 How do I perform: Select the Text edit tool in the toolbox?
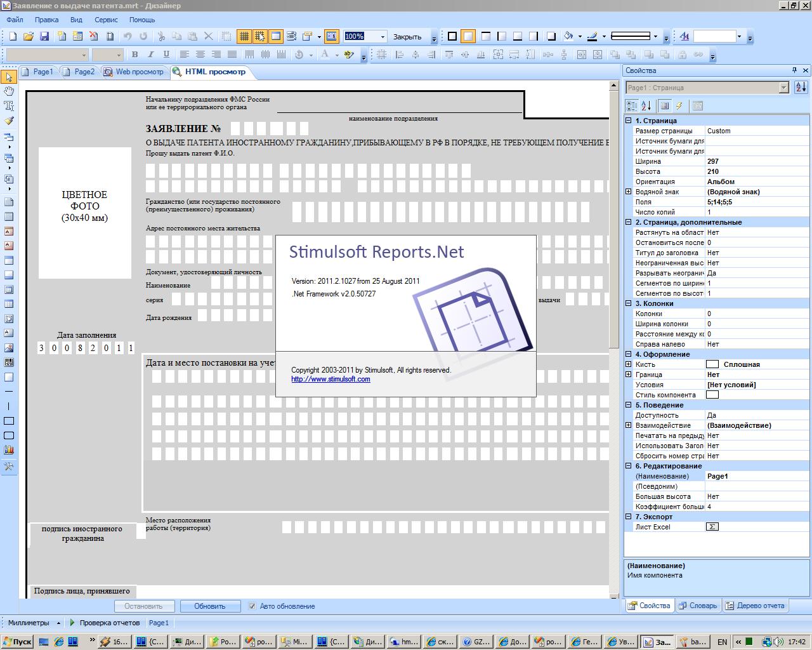[x=9, y=106]
